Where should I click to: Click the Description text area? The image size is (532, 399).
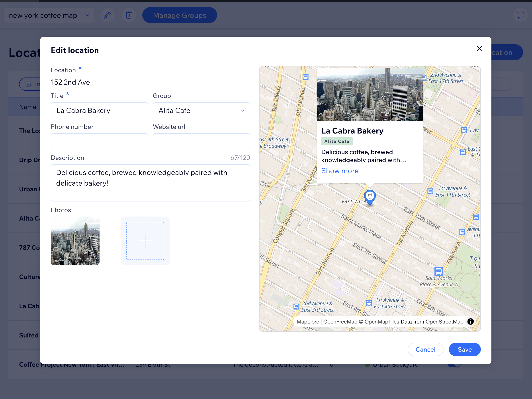[150, 183]
